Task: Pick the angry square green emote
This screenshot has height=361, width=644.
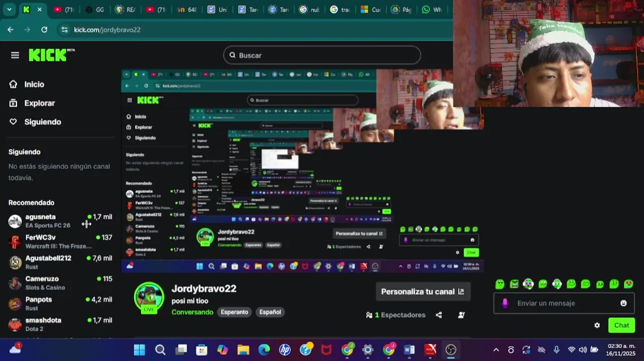Action: click(514, 284)
